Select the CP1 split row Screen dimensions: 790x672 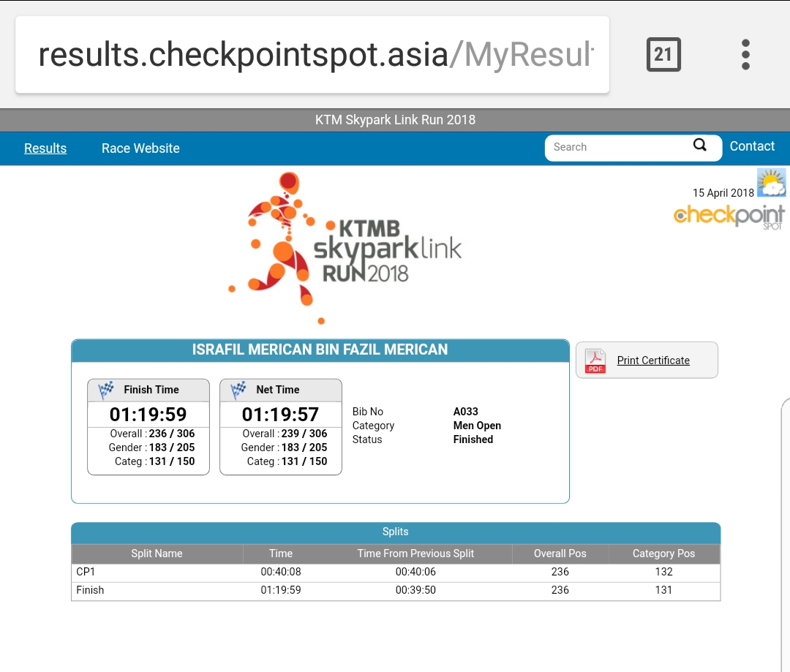395,572
